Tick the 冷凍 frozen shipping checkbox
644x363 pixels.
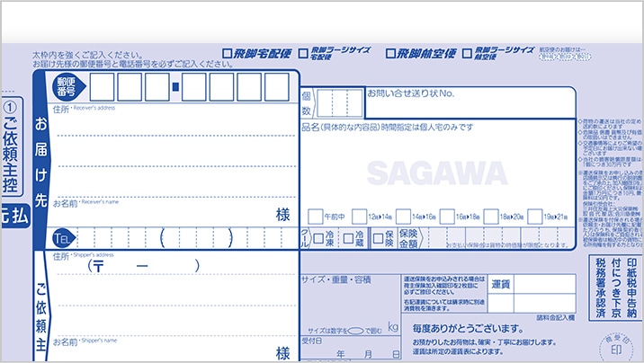pyautogui.click(x=318, y=238)
